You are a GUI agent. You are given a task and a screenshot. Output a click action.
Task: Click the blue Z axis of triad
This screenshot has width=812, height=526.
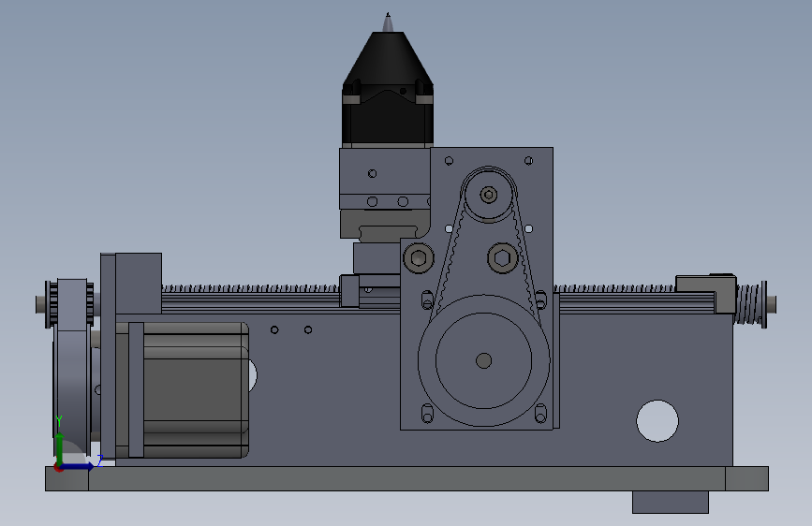[79, 466]
